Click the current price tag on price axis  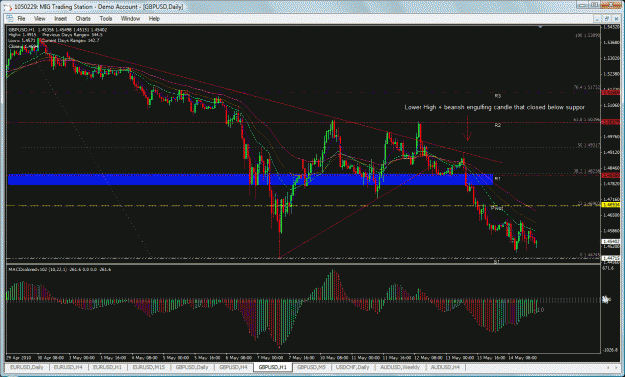[x=610, y=242]
